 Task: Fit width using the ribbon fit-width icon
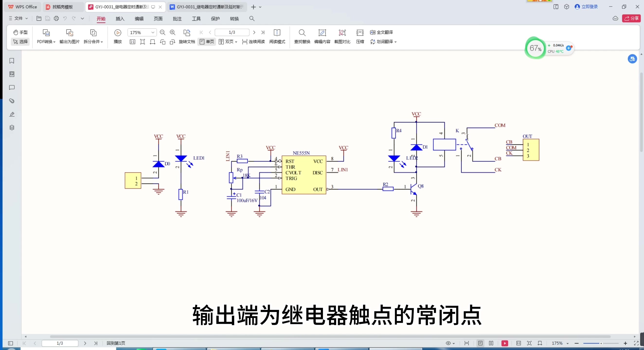pos(152,42)
